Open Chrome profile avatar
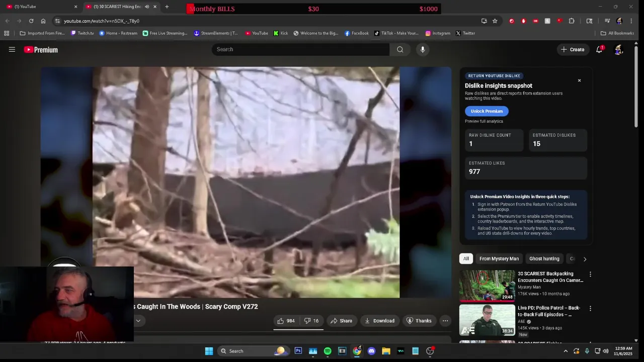 click(619, 21)
